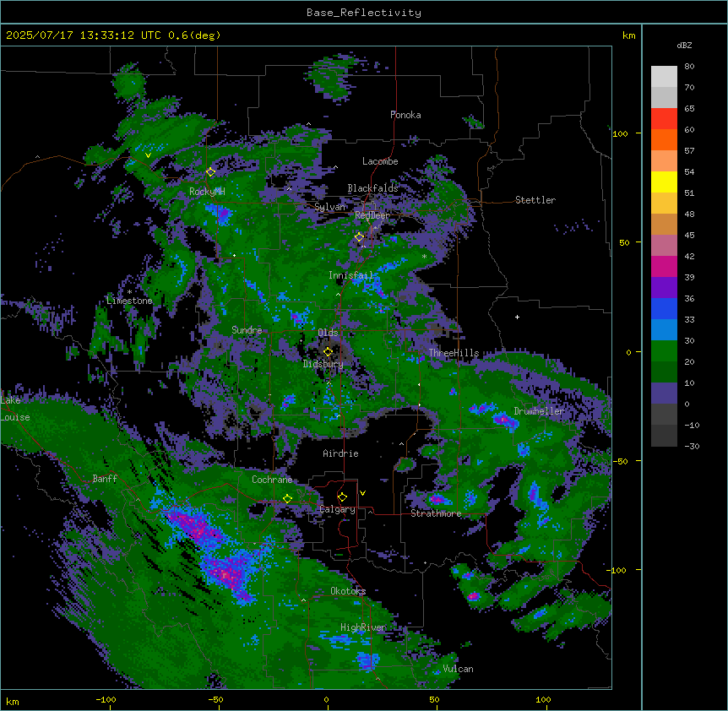The image size is (728, 711).
Task: Click the Lake Louise label at left edge
Action: pos(15,409)
